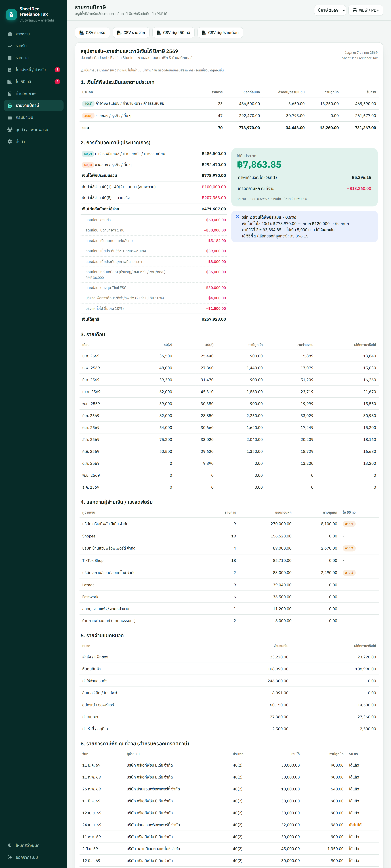Click the ใบ 50 ทวิ file icon
Screen dimensions: 391x868
(x=10, y=82)
